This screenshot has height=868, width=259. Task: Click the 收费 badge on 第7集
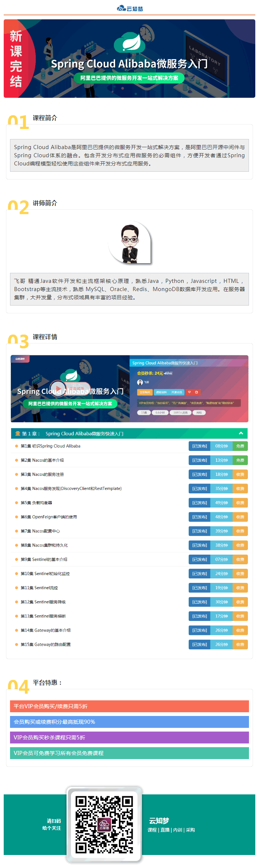240,531
